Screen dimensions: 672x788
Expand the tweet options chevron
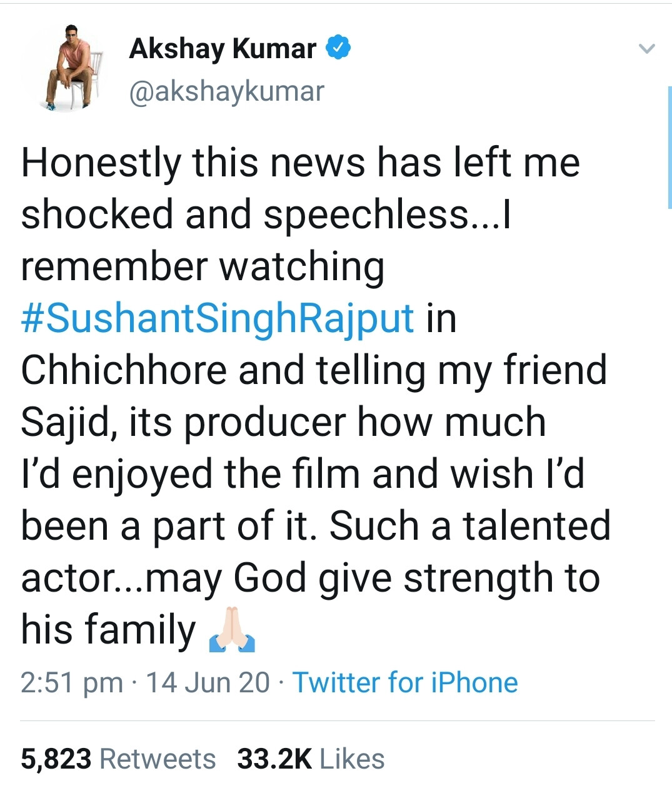[x=647, y=48]
